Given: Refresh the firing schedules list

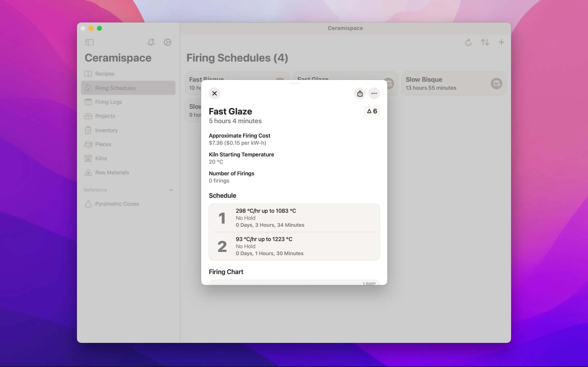Looking at the screenshot, I should click(x=468, y=42).
